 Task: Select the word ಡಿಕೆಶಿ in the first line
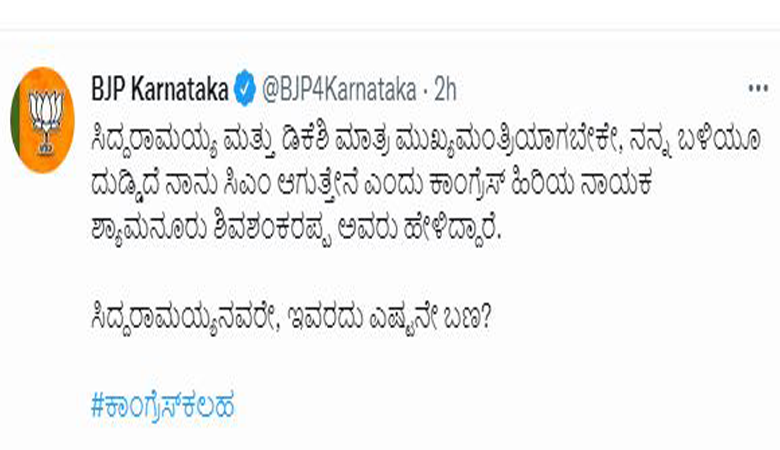301,140
